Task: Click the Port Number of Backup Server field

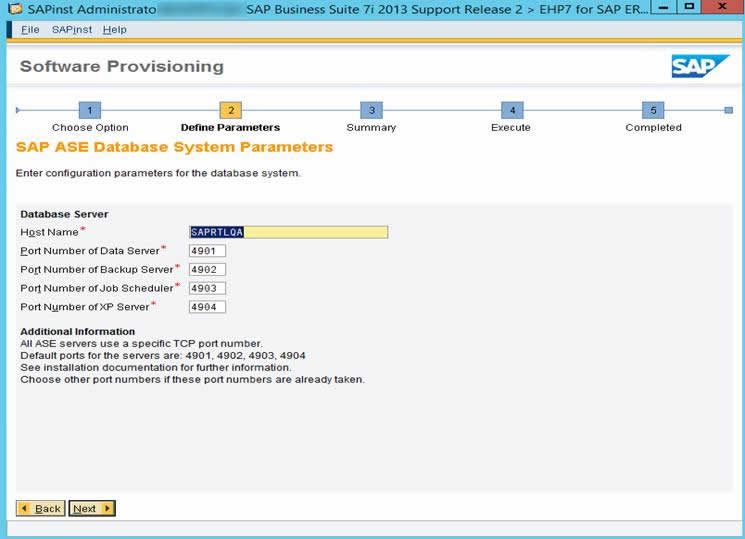Action: click(207, 270)
